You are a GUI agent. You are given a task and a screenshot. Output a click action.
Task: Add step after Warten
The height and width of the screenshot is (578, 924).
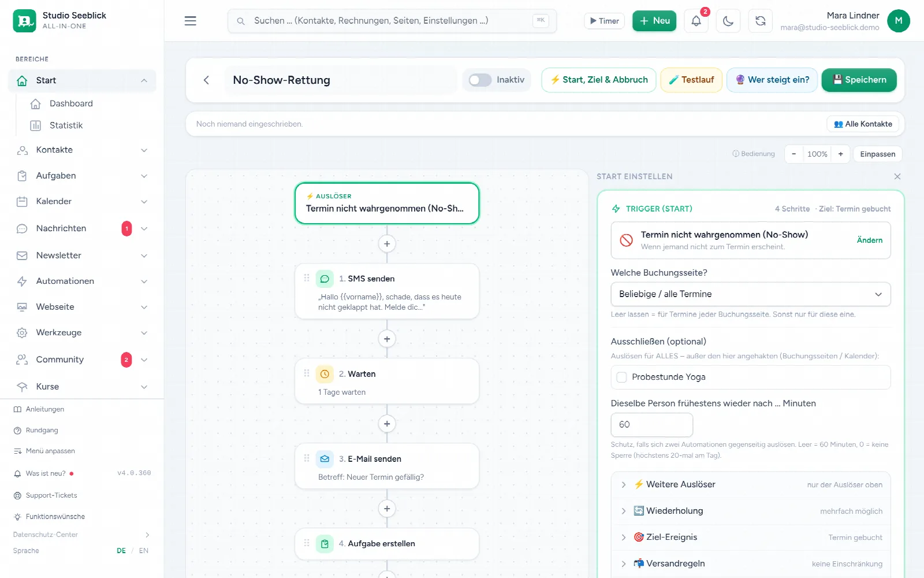point(387,424)
